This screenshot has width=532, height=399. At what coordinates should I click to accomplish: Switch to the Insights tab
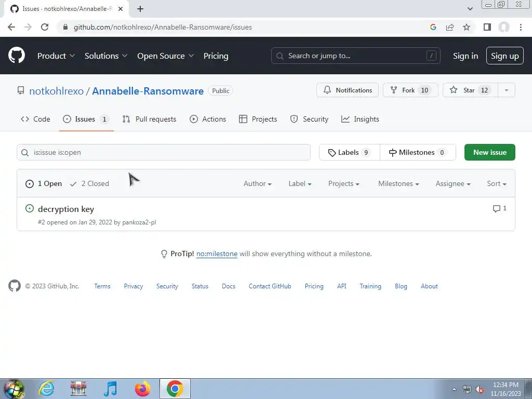click(x=360, y=119)
